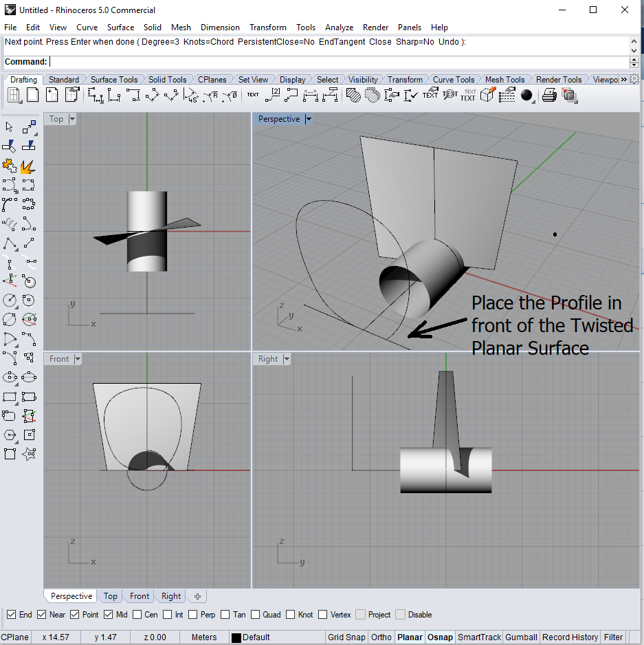Click the hatch icon in the Drafting toolbar
Image resolution: width=644 pixels, height=645 pixels.
coord(353,96)
